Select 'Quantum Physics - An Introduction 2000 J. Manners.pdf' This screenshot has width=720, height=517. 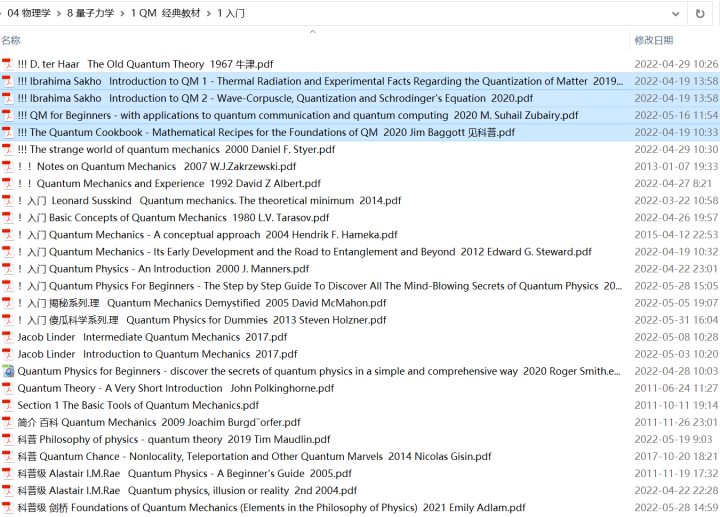pos(163,269)
